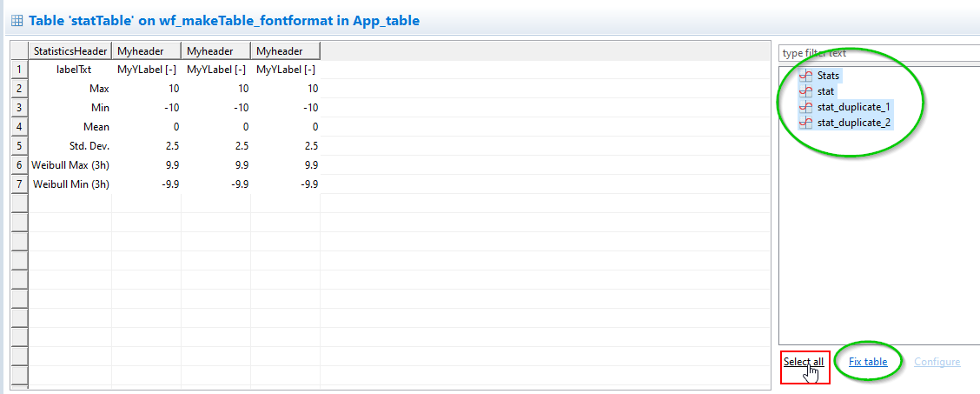Click the 'Fix table' link

(868, 362)
